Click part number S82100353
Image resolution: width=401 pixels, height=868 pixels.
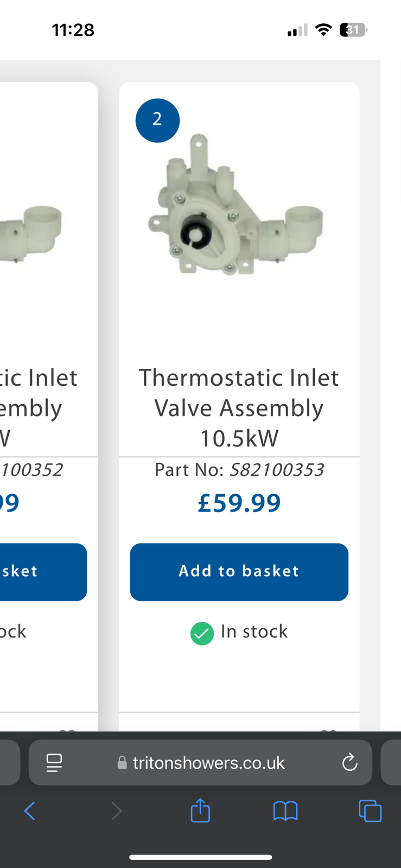click(277, 470)
